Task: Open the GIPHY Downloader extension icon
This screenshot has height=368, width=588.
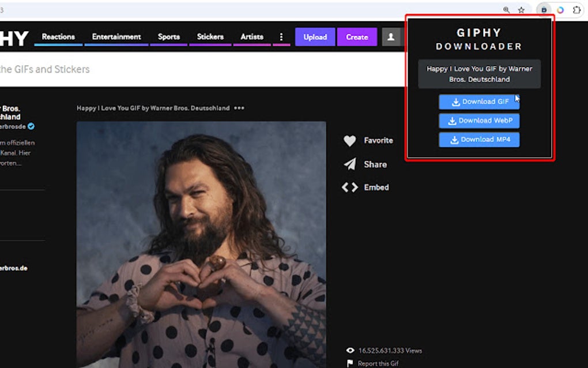Action: (x=544, y=10)
